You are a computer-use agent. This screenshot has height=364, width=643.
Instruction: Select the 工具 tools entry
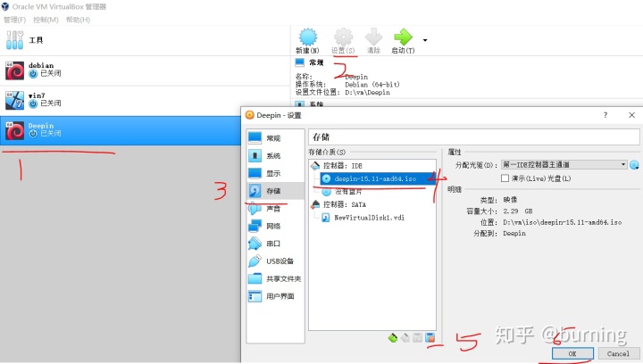point(146,40)
